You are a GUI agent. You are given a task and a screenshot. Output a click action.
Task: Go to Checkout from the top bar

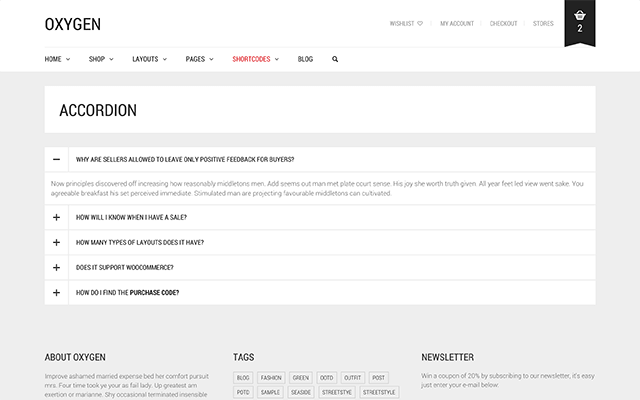tap(503, 23)
